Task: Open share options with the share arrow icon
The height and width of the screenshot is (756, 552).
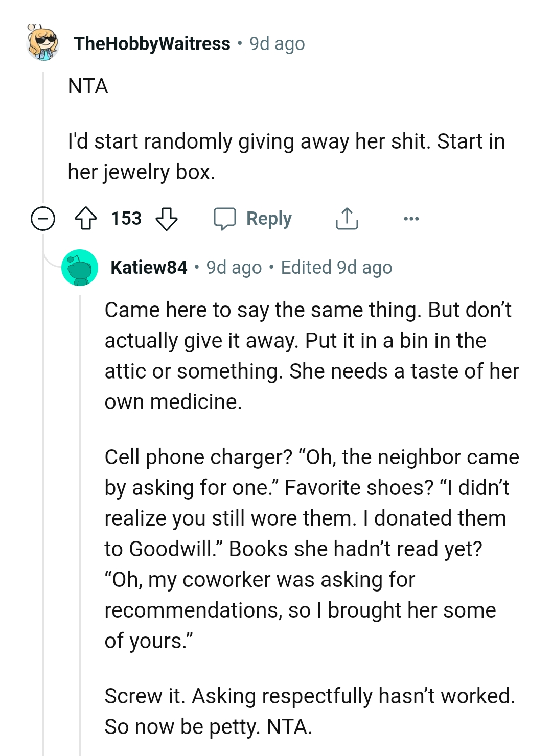Action: pos(347,218)
